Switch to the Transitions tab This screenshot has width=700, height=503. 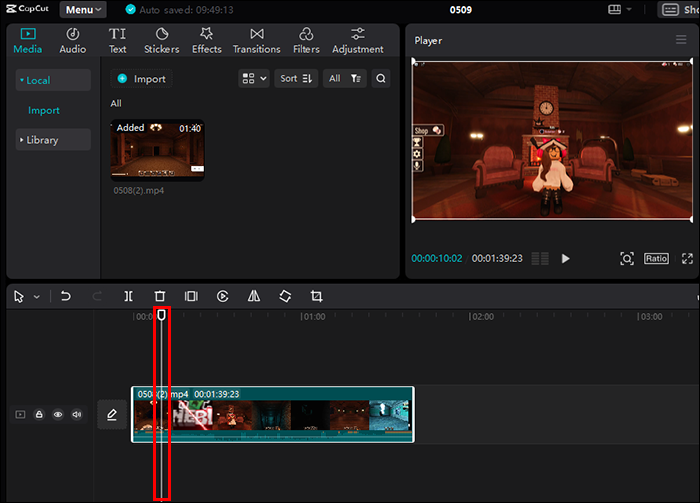coord(256,41)
